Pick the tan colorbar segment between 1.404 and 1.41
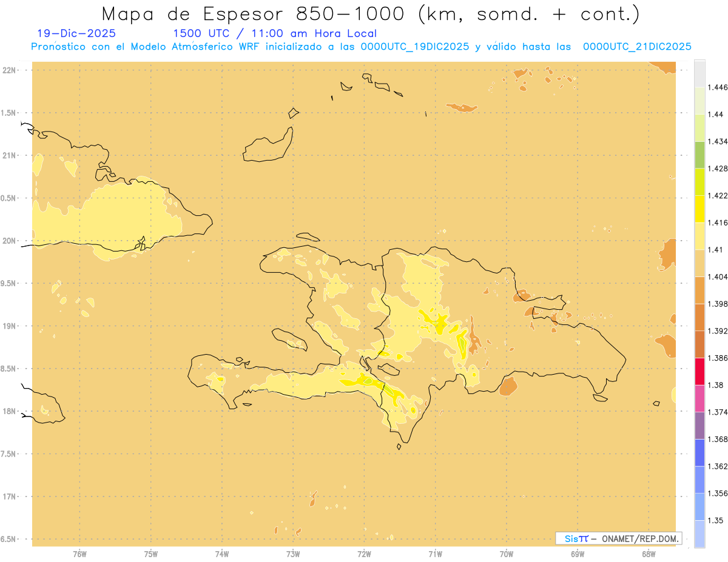 click(x=699, y=263)
